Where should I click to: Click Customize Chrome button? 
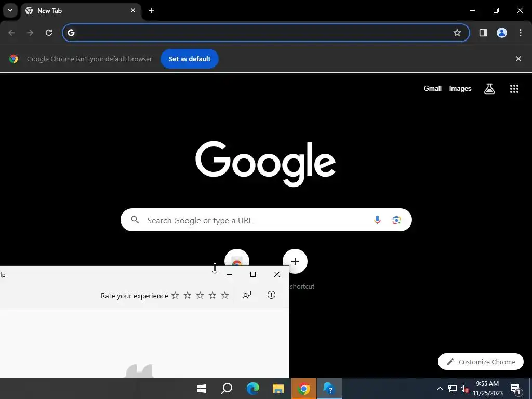click(x=481, y=362)
